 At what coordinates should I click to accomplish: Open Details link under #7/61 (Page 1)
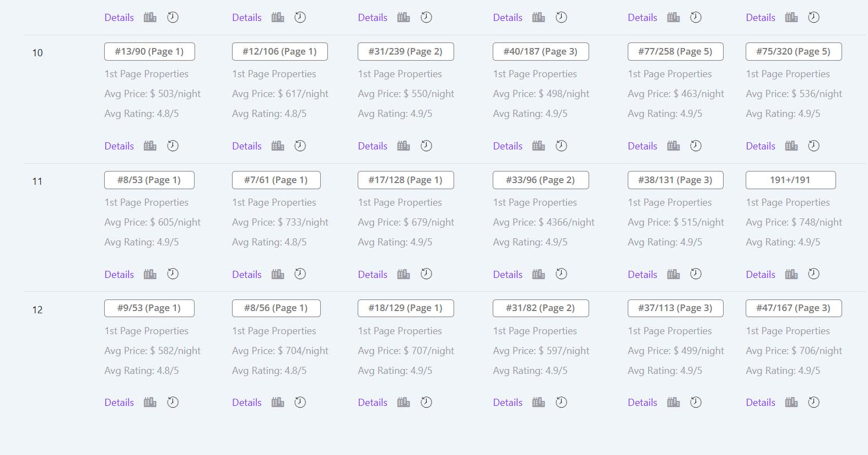click(246, 274)
